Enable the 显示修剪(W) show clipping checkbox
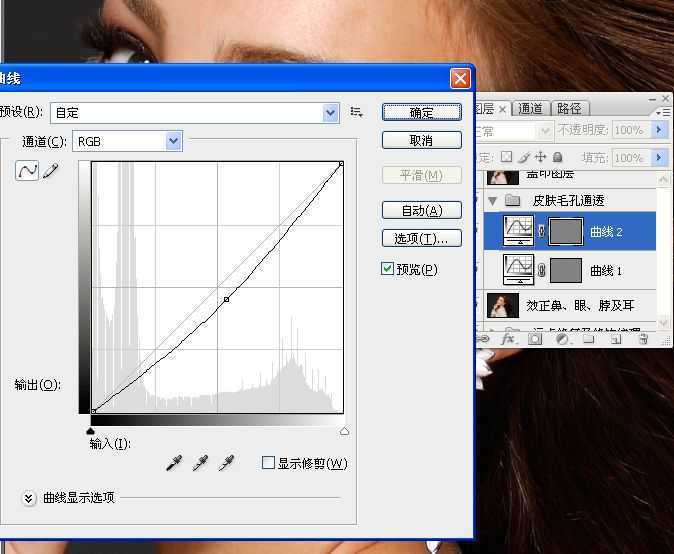Viewport: 674px width, 554px height. 268,462
